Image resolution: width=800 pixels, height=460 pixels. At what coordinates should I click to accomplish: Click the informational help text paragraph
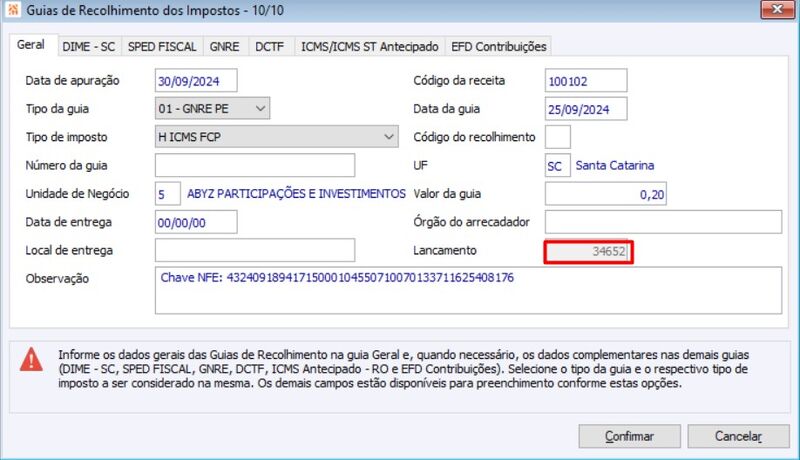coord(404,369)
